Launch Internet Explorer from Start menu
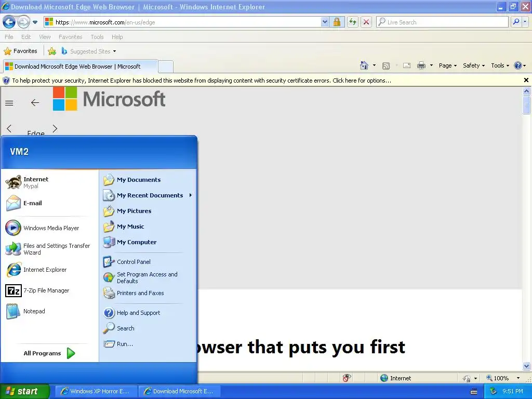Viewport: 532px width, 399px height. click(50, 270)
